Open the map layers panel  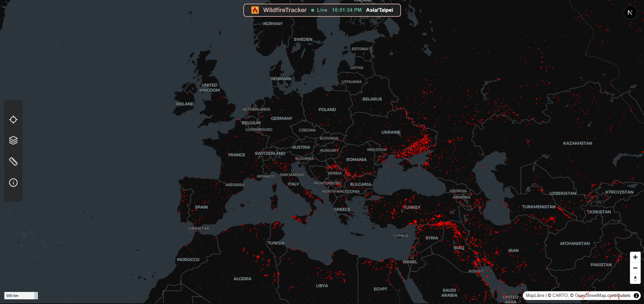click(13, 140)
